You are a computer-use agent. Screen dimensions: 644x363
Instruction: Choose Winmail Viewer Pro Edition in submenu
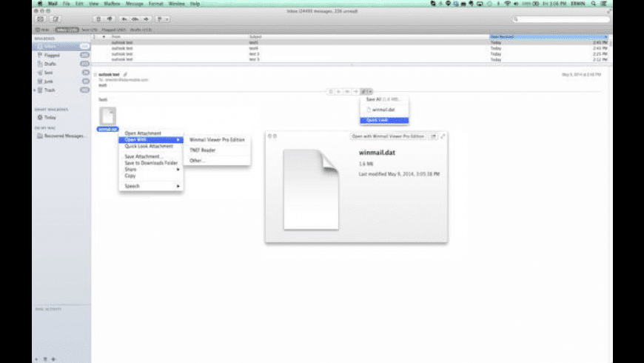click(217, 140)
